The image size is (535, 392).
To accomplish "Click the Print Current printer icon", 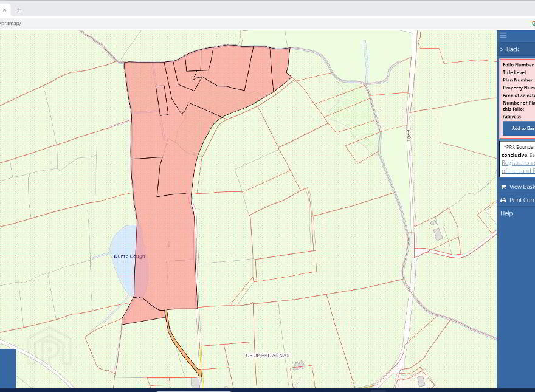I will (503, 201).
